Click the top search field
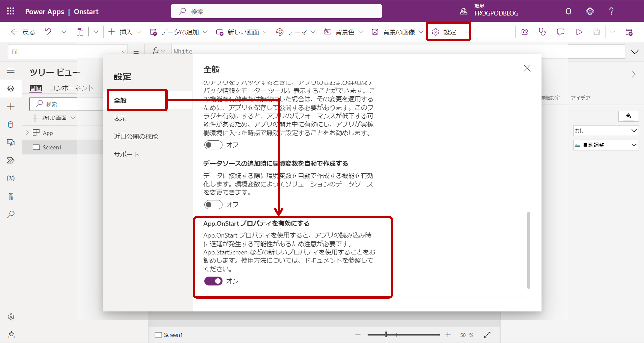644x343 pixels. point(276,11)
